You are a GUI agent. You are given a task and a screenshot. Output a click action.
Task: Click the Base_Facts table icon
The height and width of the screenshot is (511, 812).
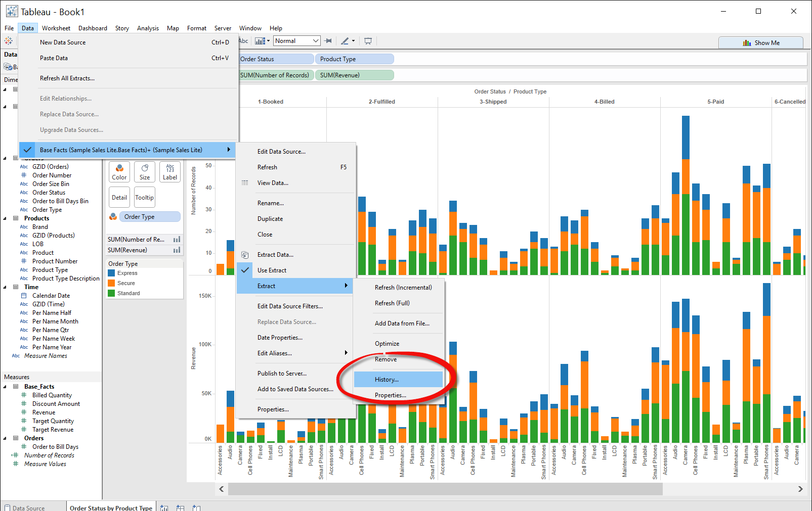pyautogui.click(x=16, y=387)
